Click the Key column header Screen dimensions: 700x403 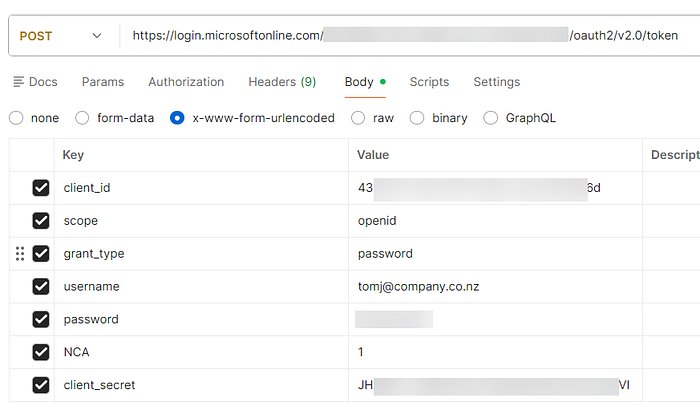(201, 155)
